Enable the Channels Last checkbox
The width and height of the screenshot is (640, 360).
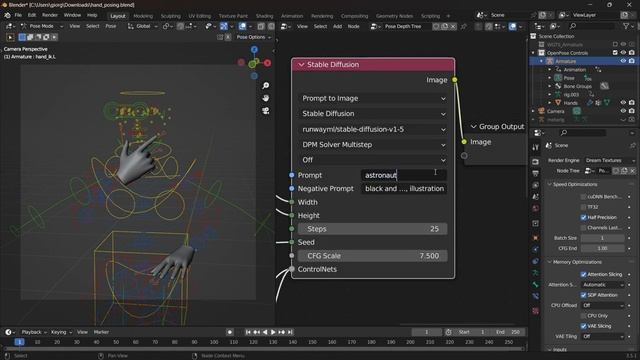(x=583, y=228)
